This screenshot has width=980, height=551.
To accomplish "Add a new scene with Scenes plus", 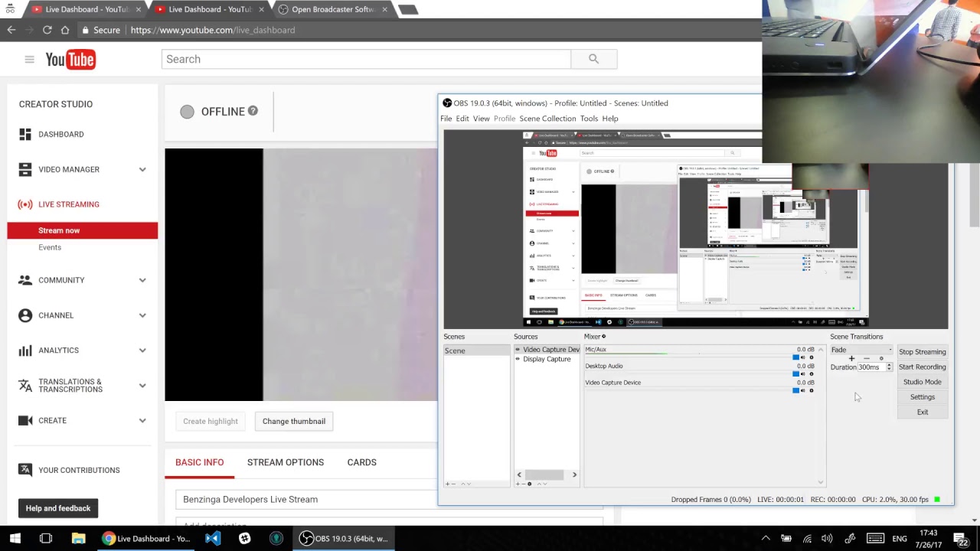I will click(x=448, y=484).
